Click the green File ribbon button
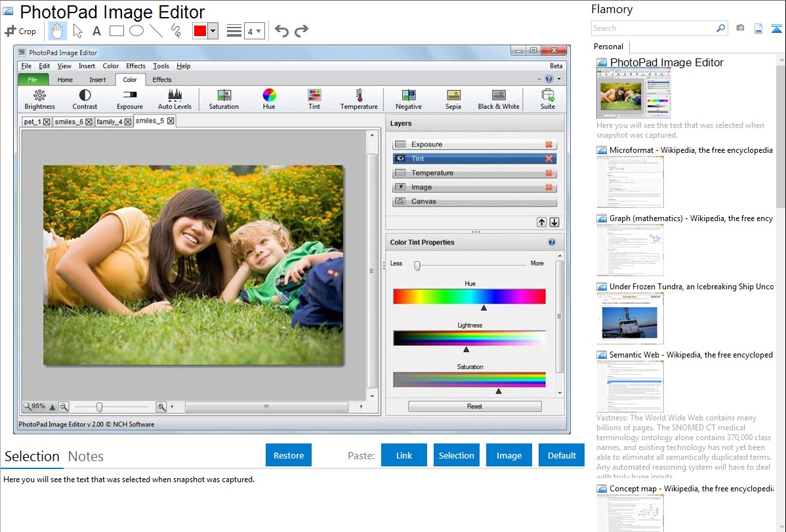This screenshot has height=532, width=786. [33, 80]
